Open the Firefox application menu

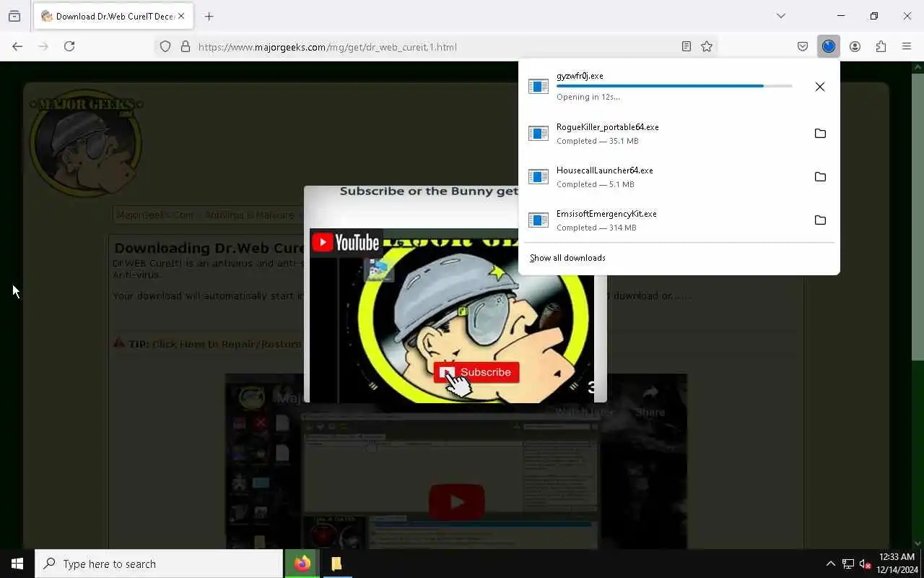[907, 47]
